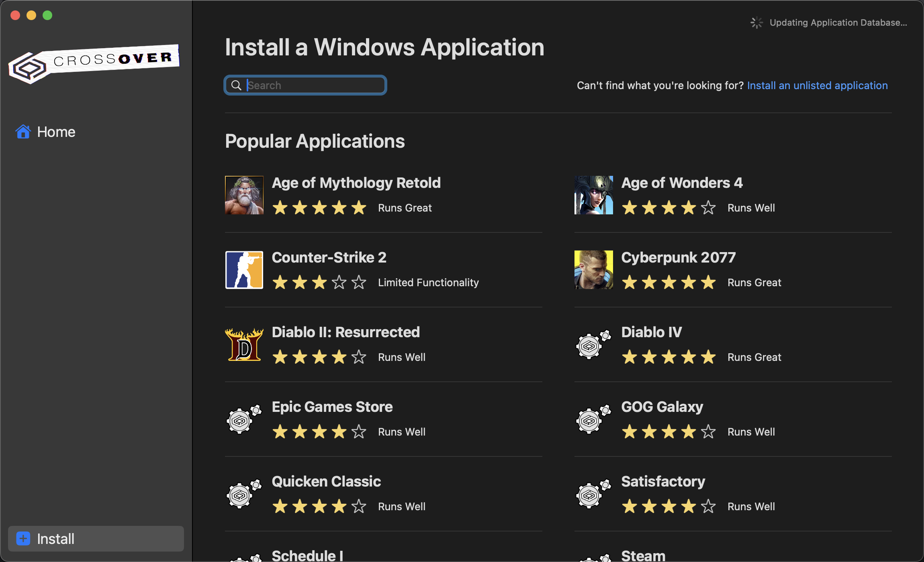Choose the Diablo IV title
This screenshot has width=924, height=562.
tap(652, 332)
